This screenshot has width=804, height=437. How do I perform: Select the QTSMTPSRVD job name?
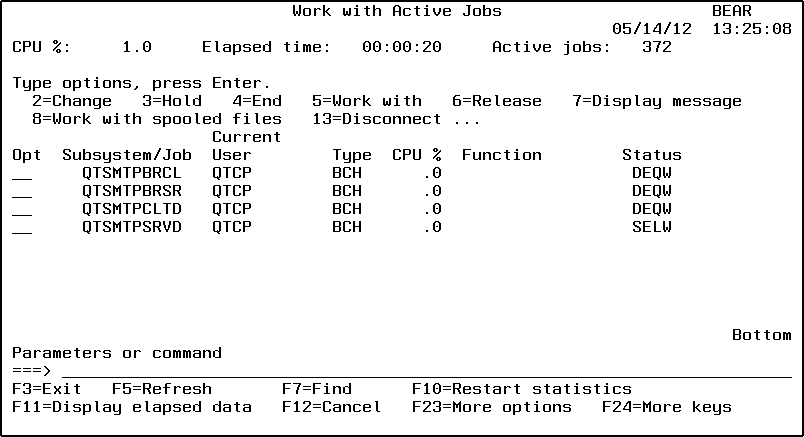[x=132, y=227]
